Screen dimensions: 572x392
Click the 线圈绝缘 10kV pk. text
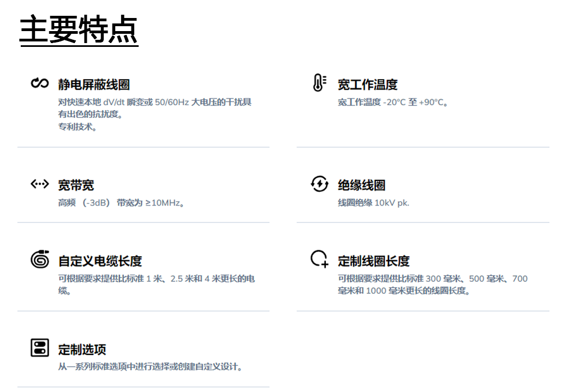point(373,203)
